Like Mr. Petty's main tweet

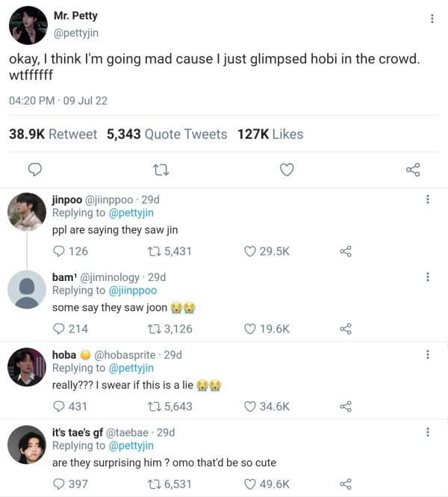[x=287, y=170]
